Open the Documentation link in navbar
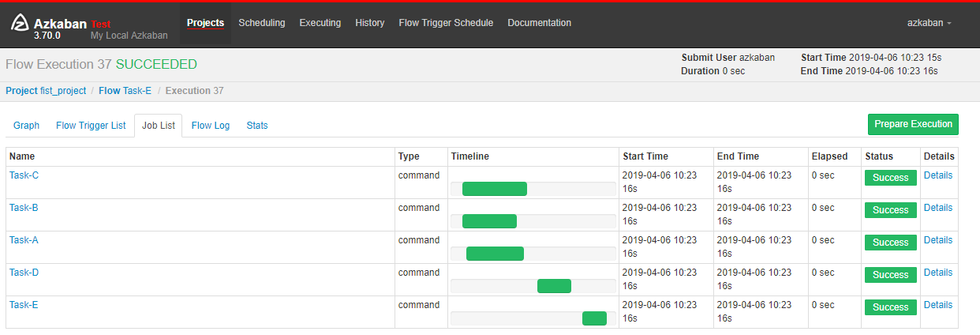The height and width of the screenshot is (335, 980). 539,23
